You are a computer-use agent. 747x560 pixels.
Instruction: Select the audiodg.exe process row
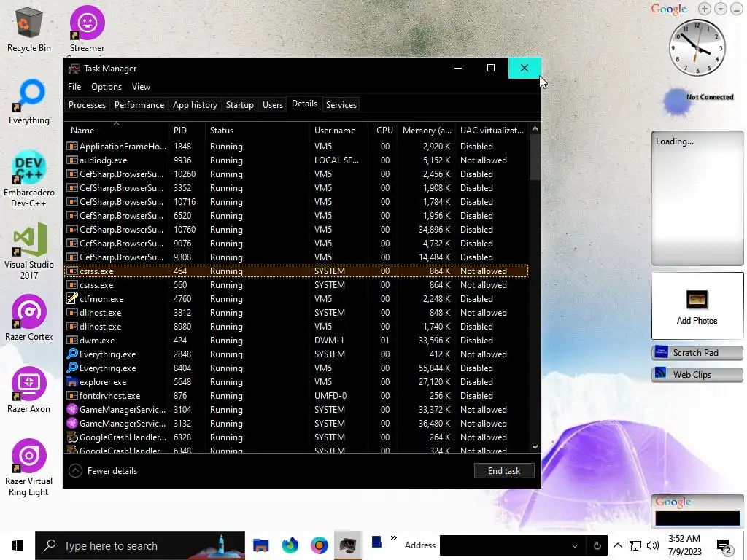click(296, 160)
